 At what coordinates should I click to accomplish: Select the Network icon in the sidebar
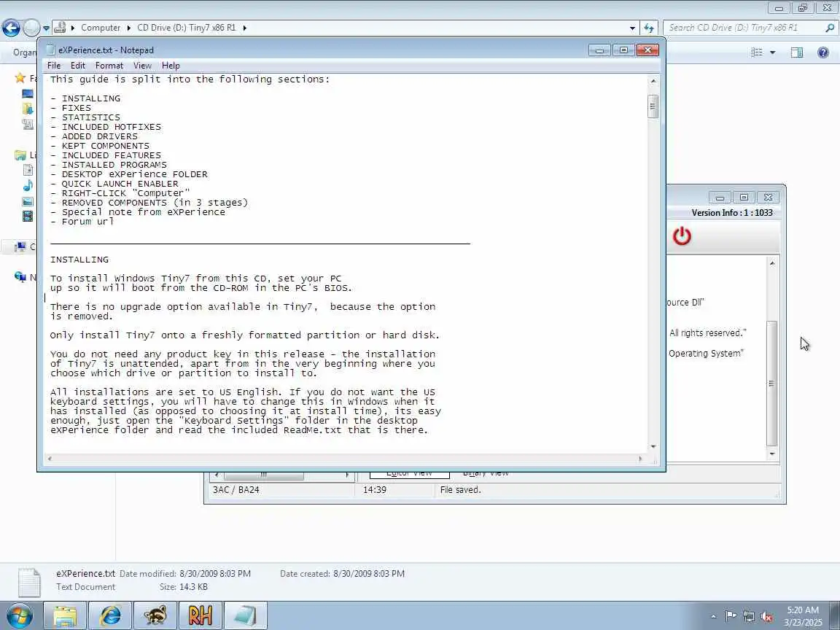pyautogui.click(x=20, y=277)
